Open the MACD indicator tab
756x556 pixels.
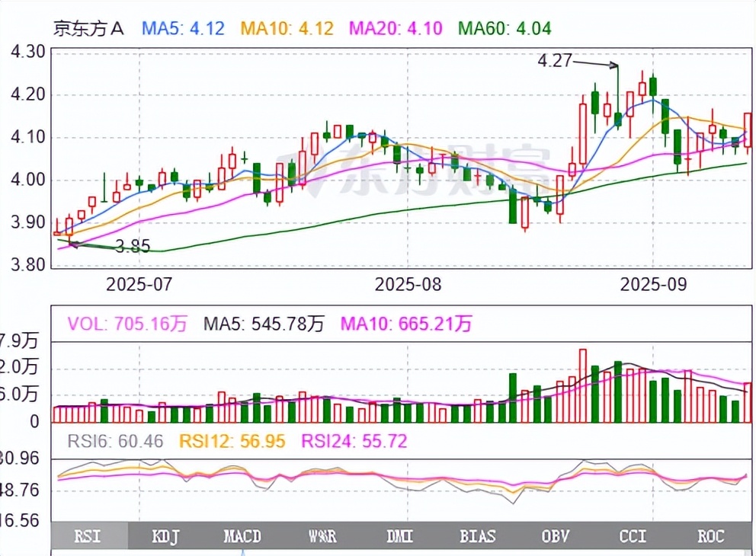click(242, 535)
